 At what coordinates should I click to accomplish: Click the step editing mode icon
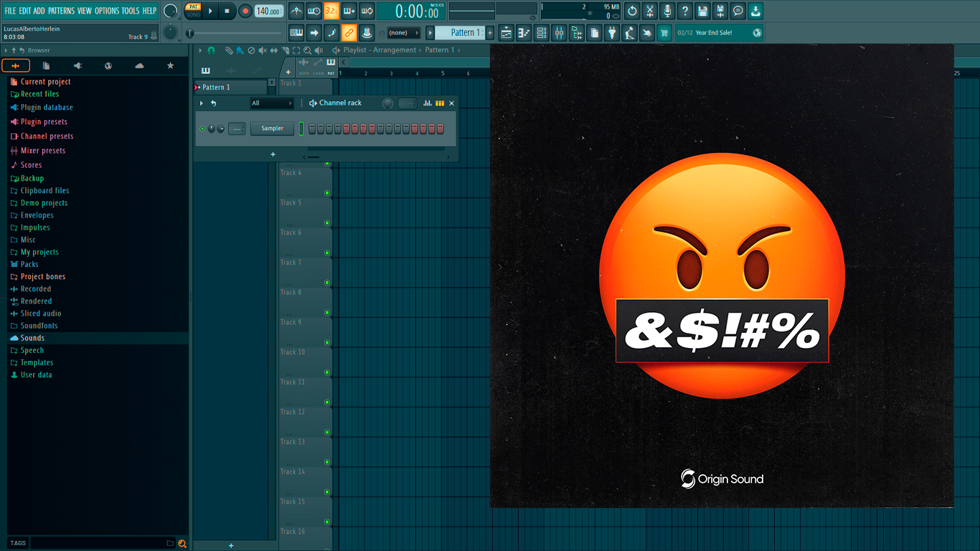[x=331, y=32]
